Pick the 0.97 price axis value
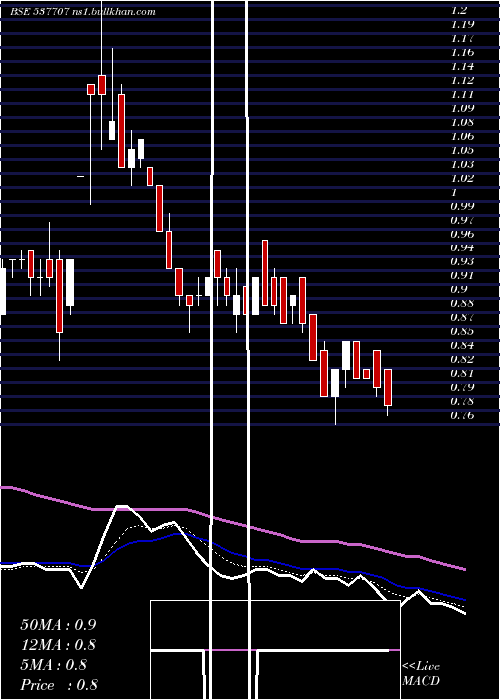500x700 pixels. coord(462,220)
